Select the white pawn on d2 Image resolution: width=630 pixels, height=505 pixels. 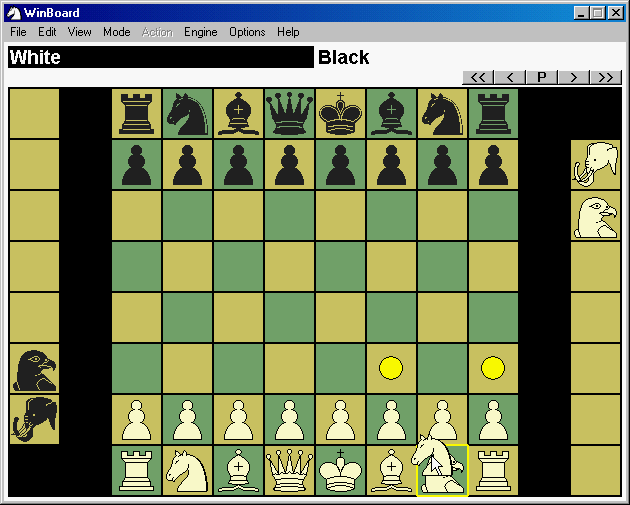coord(289,419)
